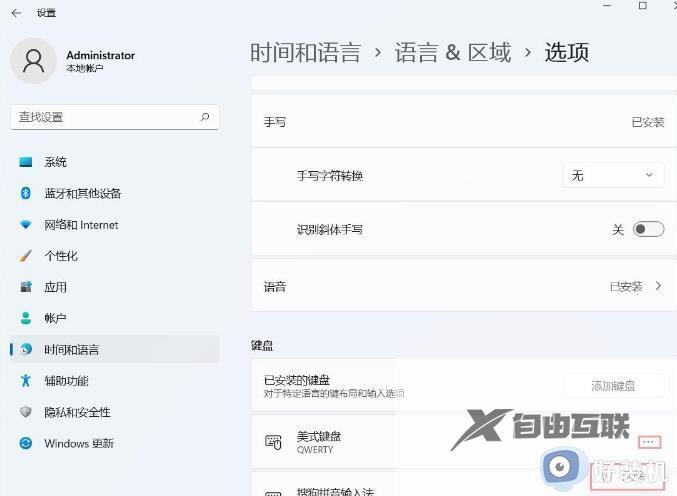
Task: Click the 识别斜体手写 label
Action: (329, 229)
